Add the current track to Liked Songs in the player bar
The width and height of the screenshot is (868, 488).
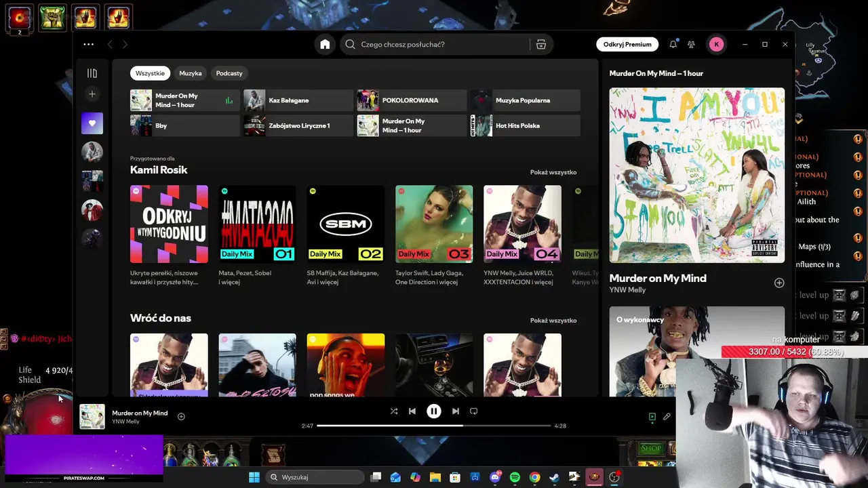tap(181, 416)
